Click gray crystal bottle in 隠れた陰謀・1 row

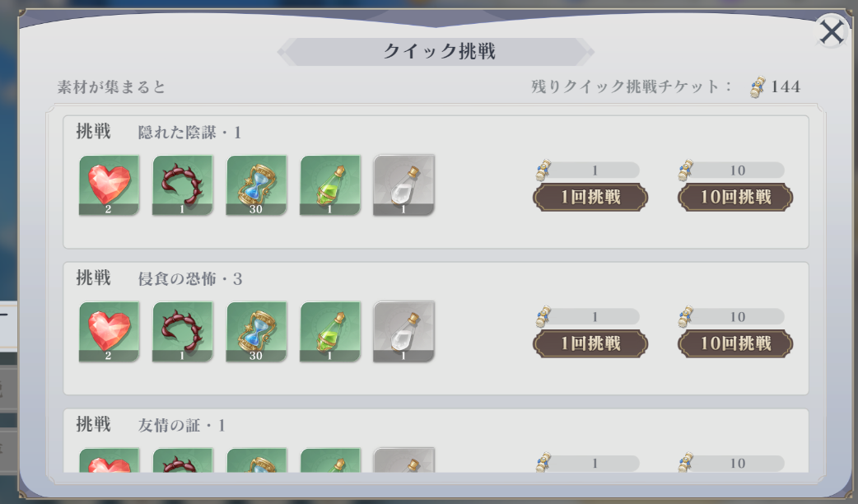tap(403, 185)
